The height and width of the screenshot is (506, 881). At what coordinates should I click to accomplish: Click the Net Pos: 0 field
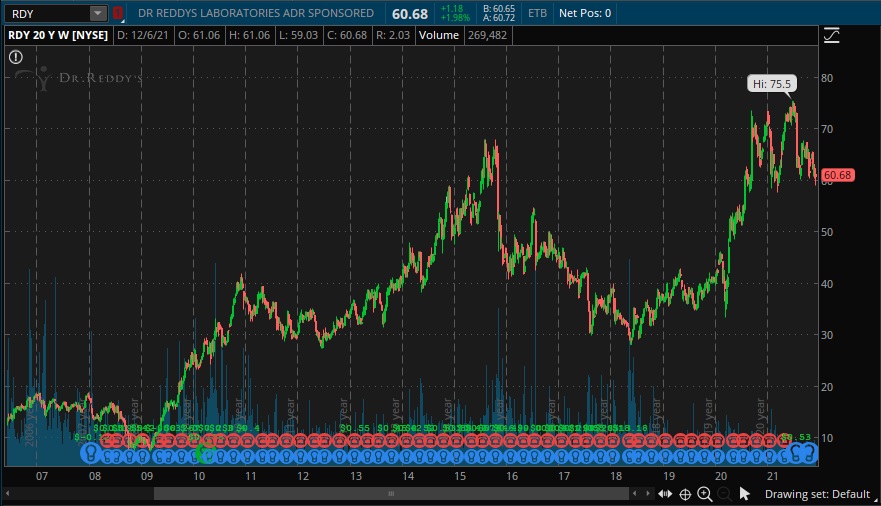point(585,13)
